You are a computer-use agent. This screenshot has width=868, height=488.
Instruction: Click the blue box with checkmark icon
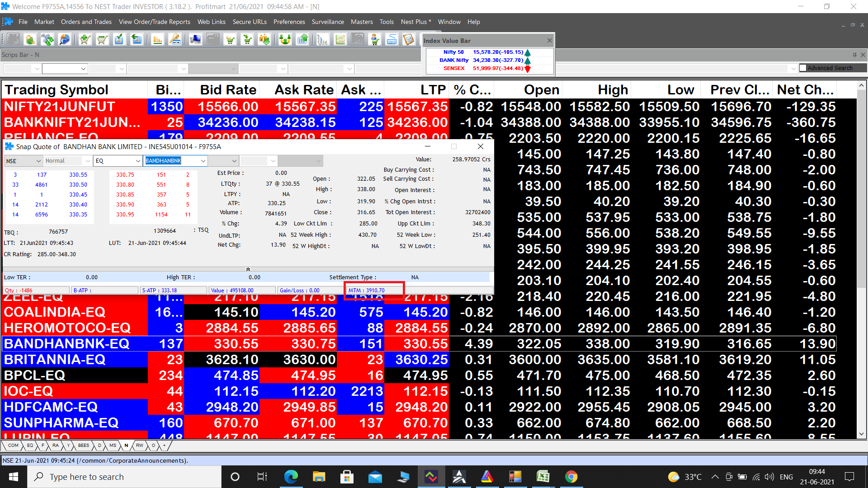pyautogui.click(x=119, y=40)
